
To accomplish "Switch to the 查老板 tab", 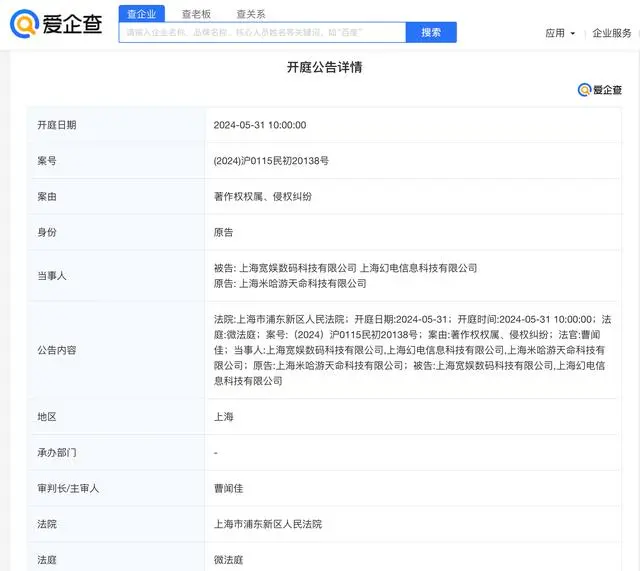I will (x=196, y=14).
